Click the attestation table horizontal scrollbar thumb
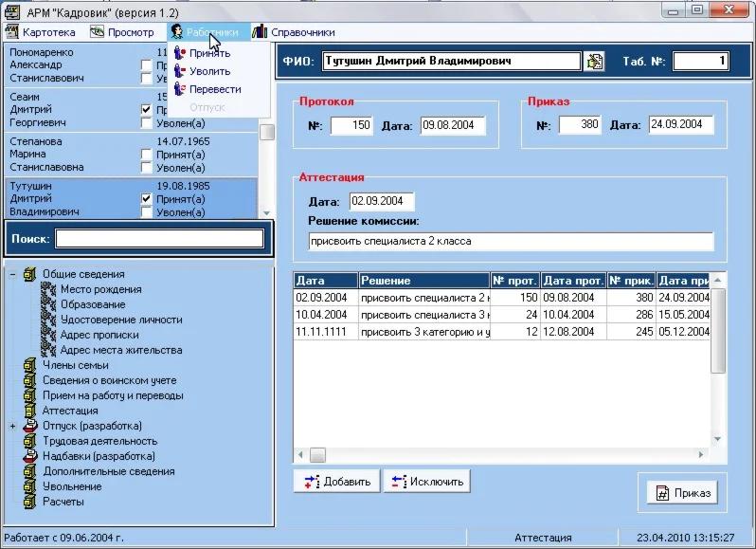Image resolution: width=756 pixels, height=549 pixels. [317, 455]
